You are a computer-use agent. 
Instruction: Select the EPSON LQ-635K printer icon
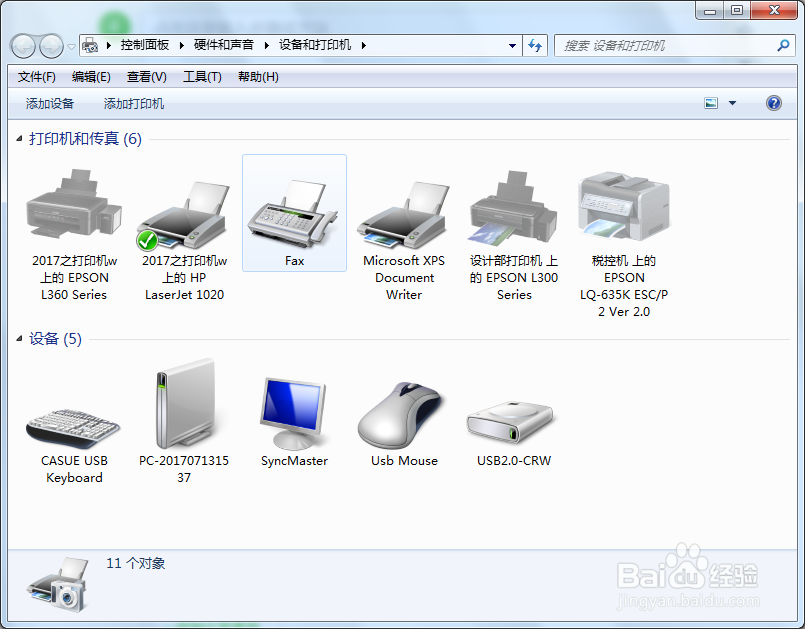(x=624, y=206)
